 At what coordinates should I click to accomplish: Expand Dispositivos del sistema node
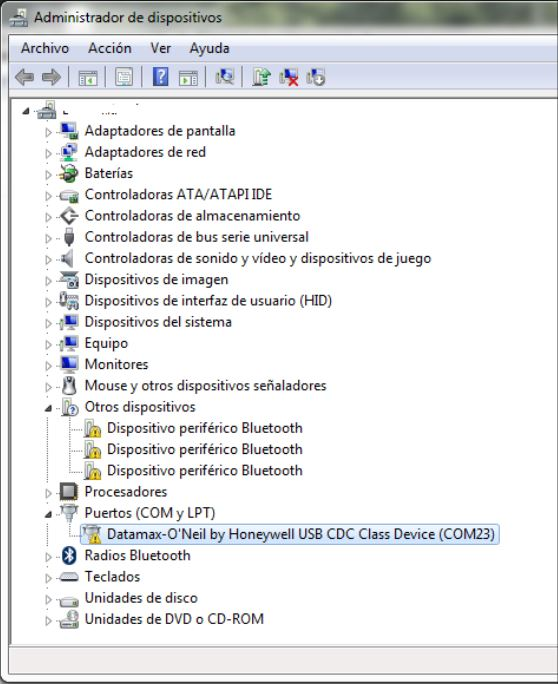pos(48,323)
